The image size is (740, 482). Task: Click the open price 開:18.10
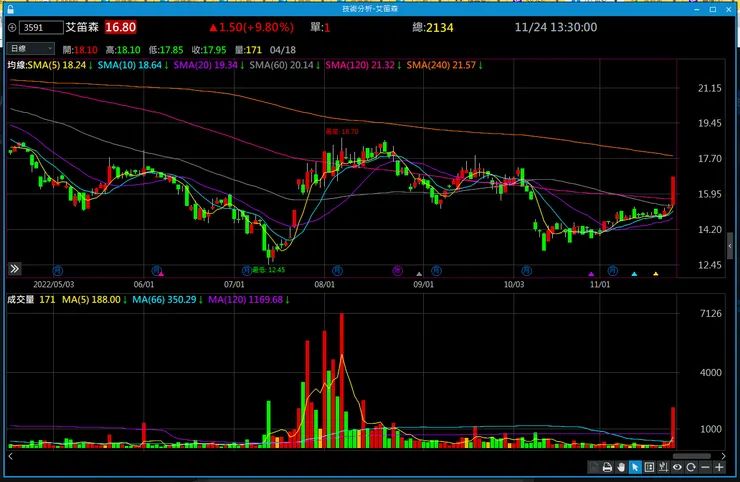(80, 50)
